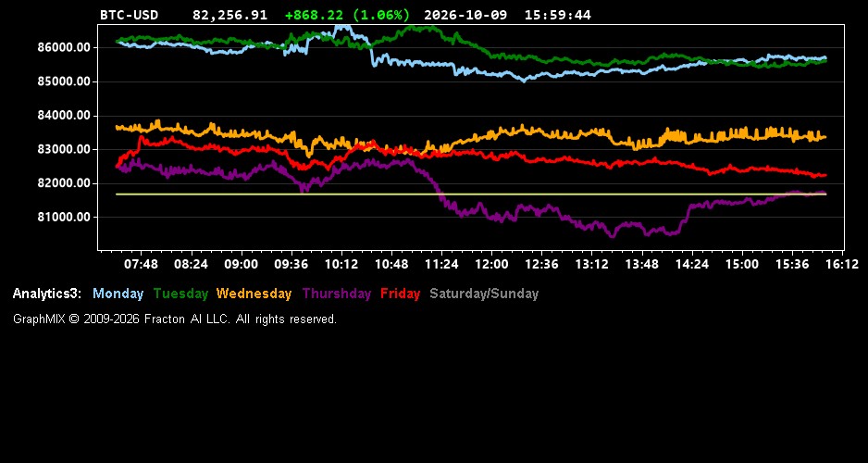Click the 09:36 time axis label
This screenshot has width=868, height=463.
coord(291,264)
